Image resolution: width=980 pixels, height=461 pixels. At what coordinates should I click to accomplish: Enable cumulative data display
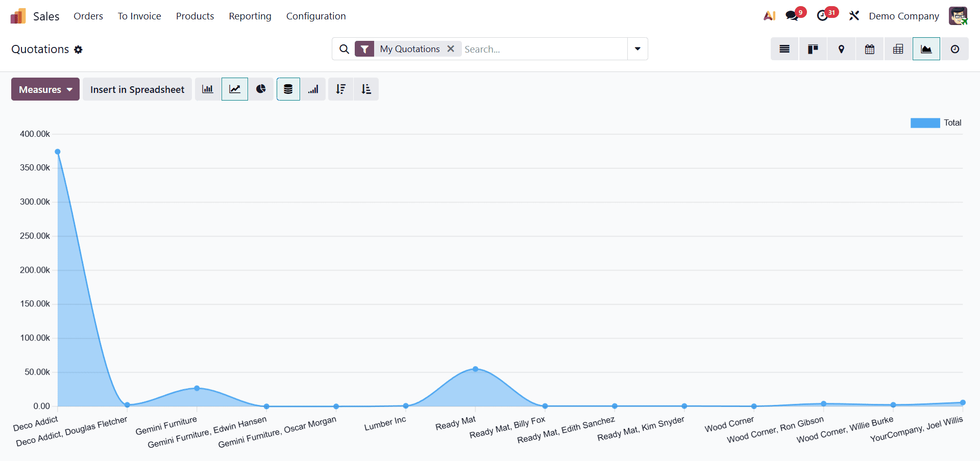pyautogui.click(x=313, y=89)
